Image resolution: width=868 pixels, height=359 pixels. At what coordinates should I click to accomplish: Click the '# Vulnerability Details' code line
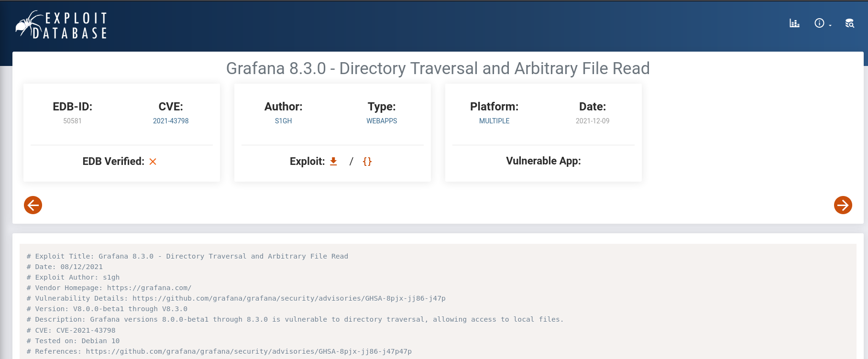[236, 298]
